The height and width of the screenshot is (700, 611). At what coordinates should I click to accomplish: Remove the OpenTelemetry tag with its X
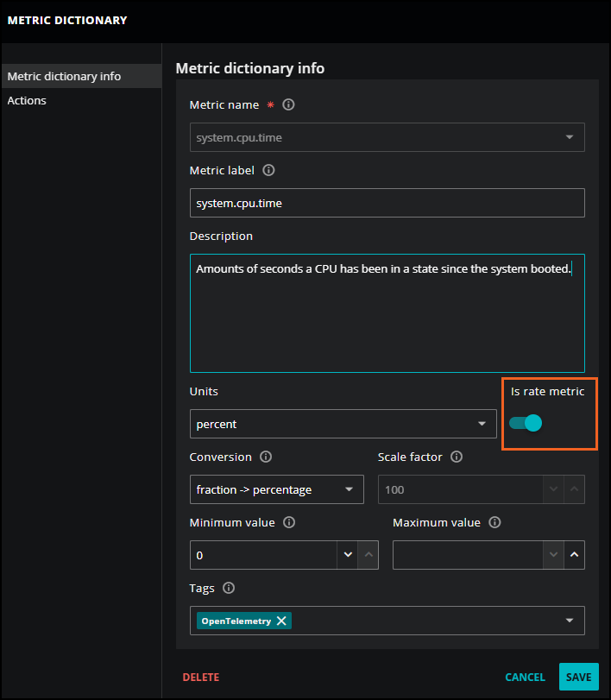[281, 621]
